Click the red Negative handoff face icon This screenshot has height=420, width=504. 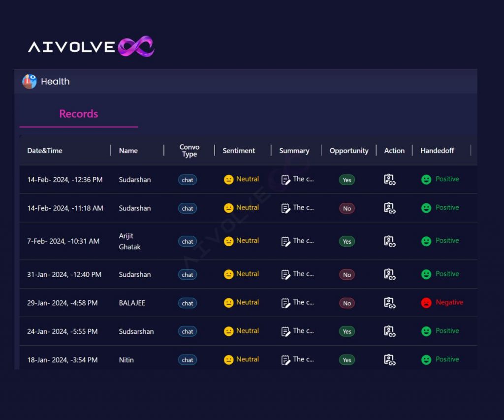(426, 303)
